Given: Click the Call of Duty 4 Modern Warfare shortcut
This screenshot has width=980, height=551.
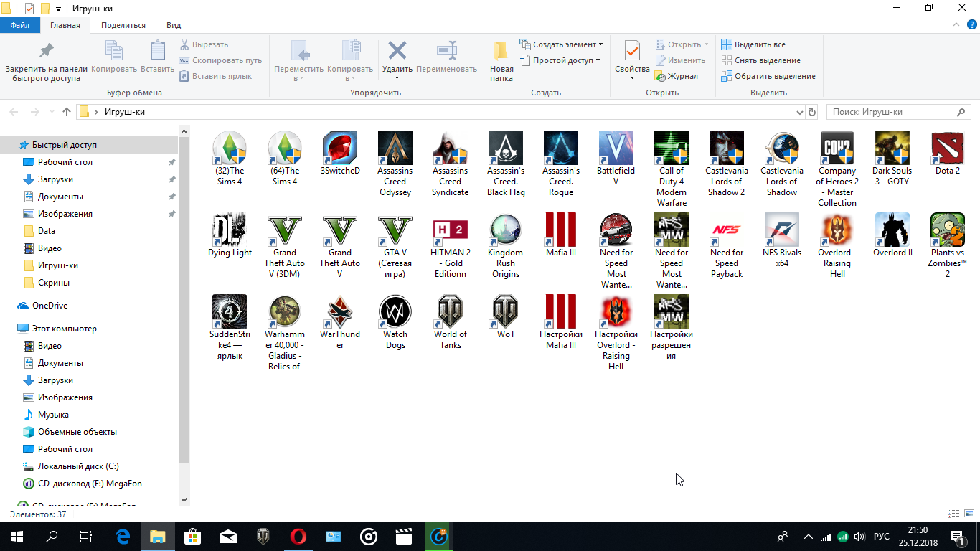Looking at the screenshot, I should (x=672, y=169).
